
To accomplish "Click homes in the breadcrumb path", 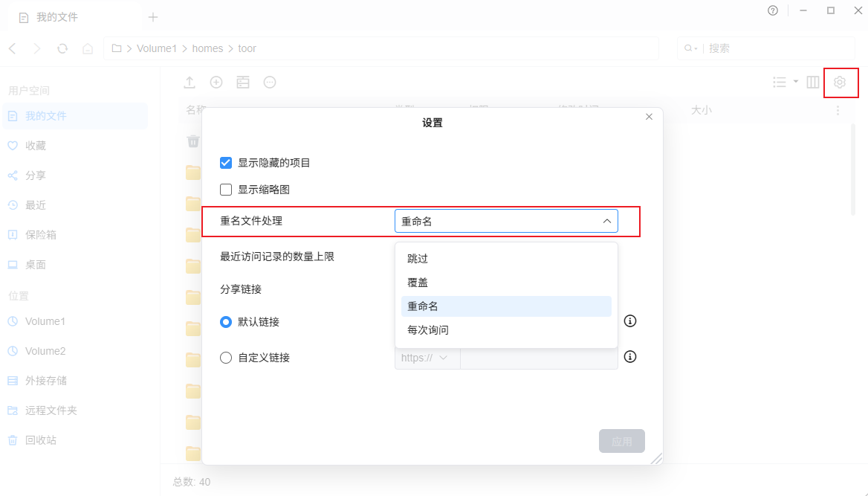I will coord(207,49).
